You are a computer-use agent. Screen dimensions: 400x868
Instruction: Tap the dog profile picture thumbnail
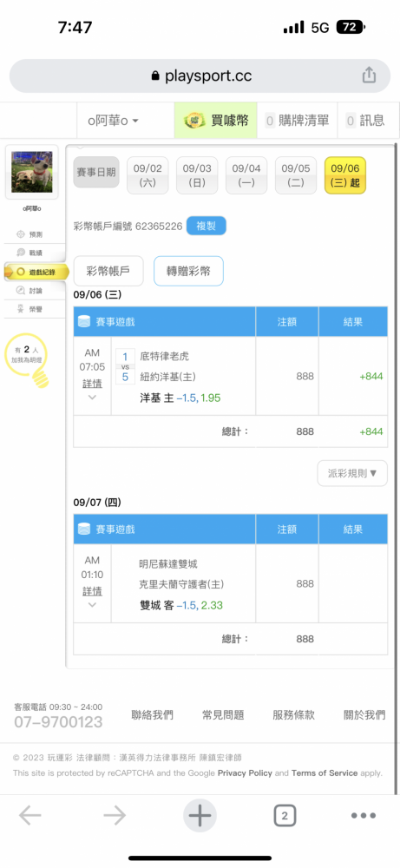click(31, 172)
